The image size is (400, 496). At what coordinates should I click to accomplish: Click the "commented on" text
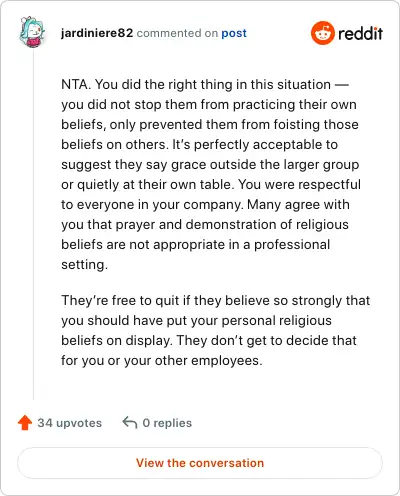click(177, 33)
